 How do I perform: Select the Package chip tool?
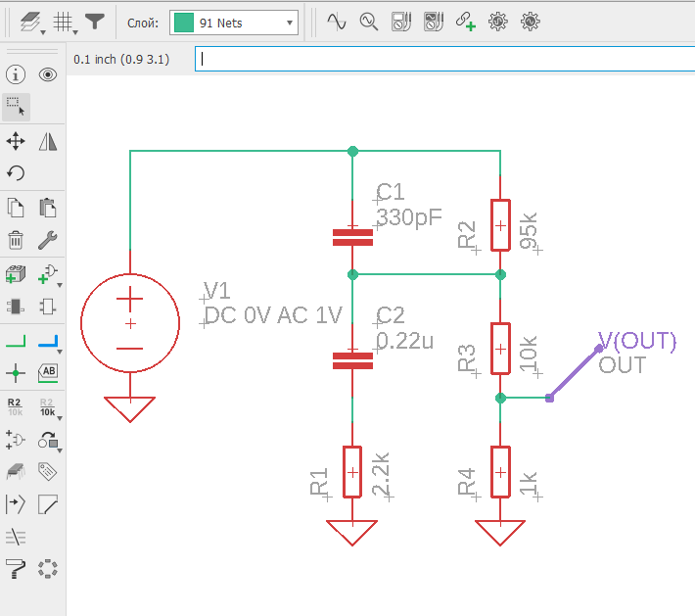tap(16, 471)
